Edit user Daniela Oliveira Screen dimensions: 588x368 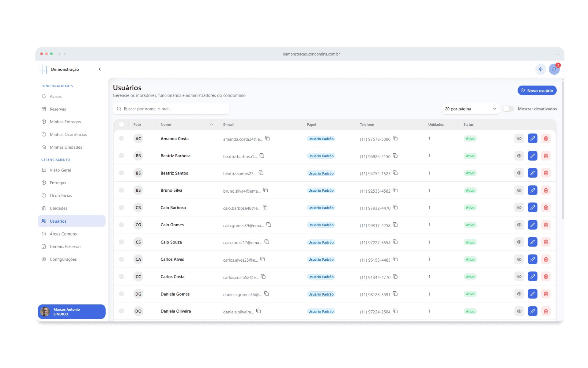533,311
